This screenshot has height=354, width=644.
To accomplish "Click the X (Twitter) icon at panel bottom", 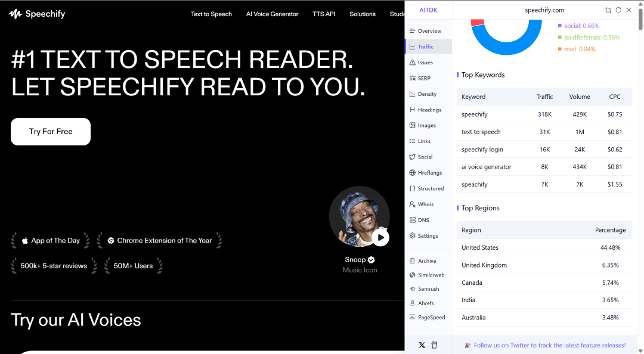I will click(422, 345).
